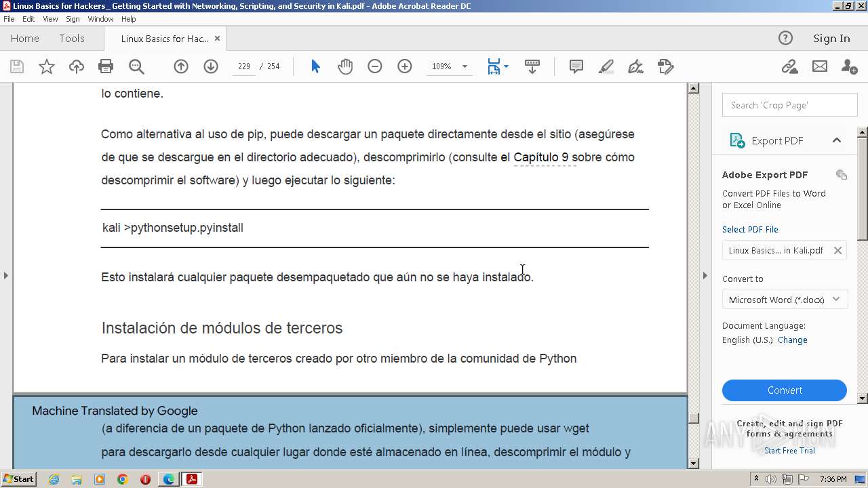Toggle read mode scrolling icon
Image resolution: width=868 pixels, height=488 pixels.
click(532, 66)
